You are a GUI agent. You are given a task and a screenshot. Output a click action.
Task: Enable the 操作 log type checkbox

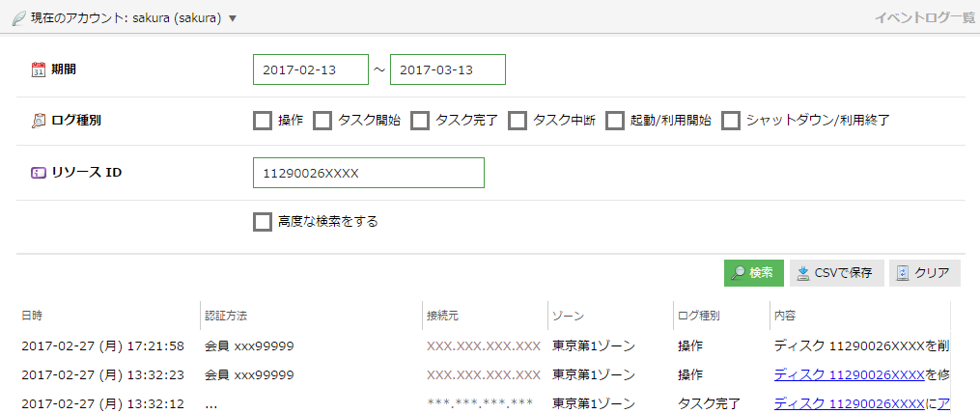262,121
